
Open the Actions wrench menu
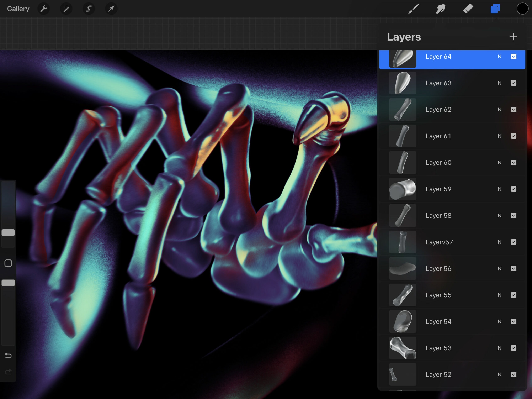click(43, 9)
